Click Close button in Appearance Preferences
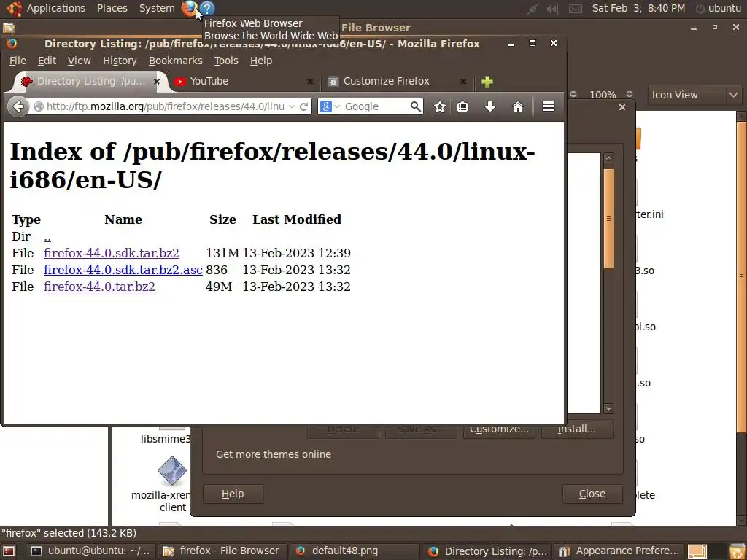 [592, 494]
